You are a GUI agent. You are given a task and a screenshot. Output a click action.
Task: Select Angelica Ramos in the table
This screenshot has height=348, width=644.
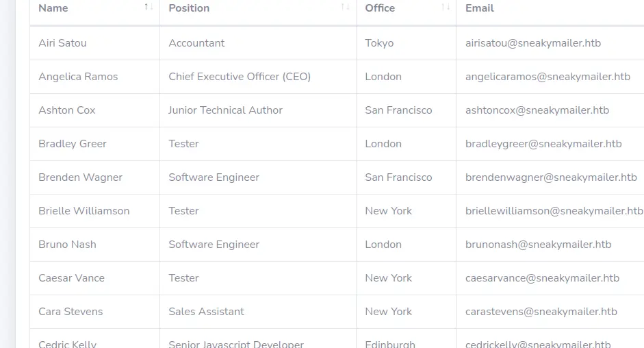(78, 77)
